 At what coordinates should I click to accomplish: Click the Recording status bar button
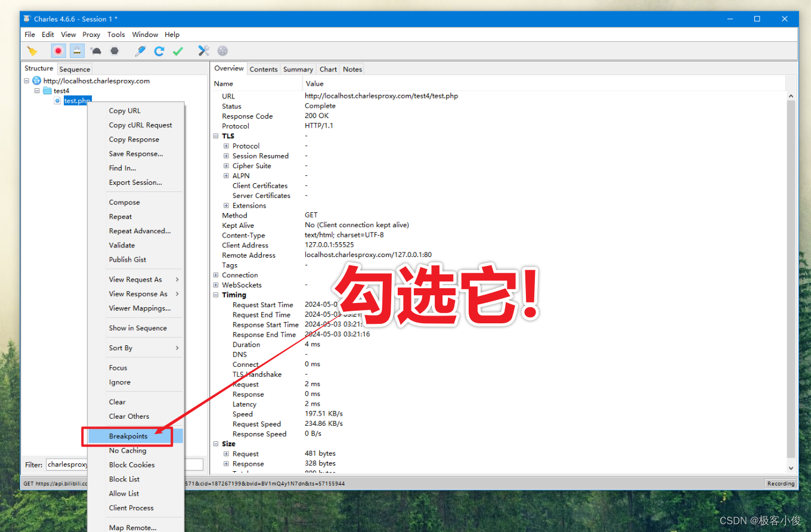coord(781,484)
